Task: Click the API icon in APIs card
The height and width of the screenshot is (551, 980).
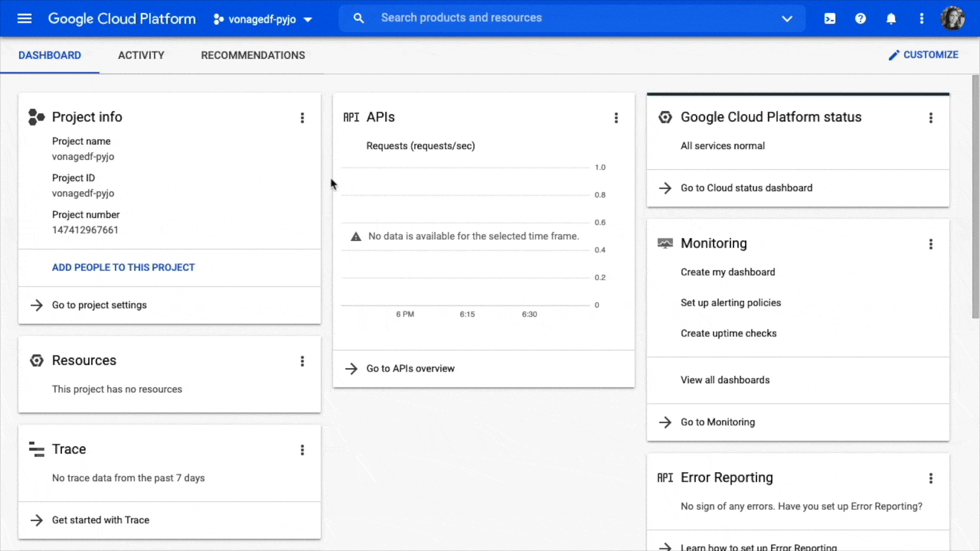Action: coord(351,117)
